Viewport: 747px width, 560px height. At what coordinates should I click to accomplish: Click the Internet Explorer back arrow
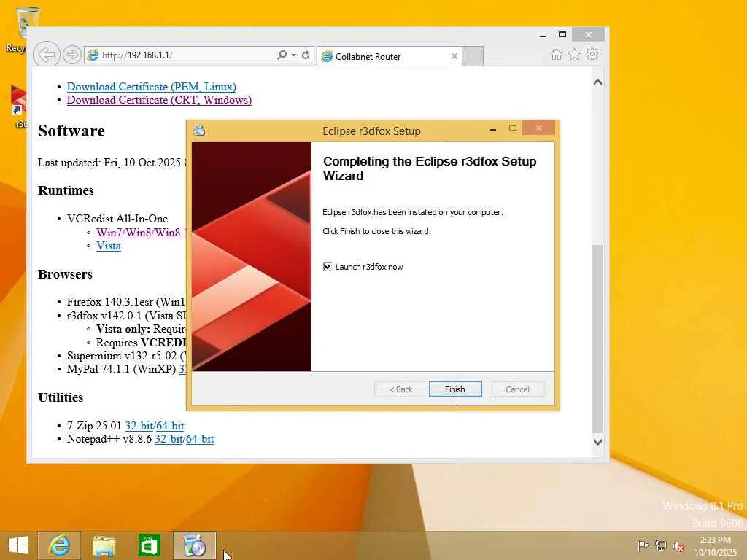tap(47, 55)
